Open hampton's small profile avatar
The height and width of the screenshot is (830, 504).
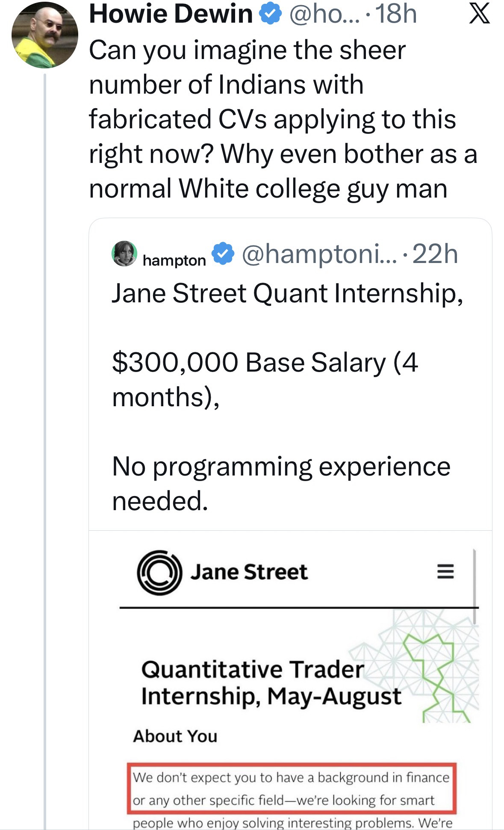point(124,254)
